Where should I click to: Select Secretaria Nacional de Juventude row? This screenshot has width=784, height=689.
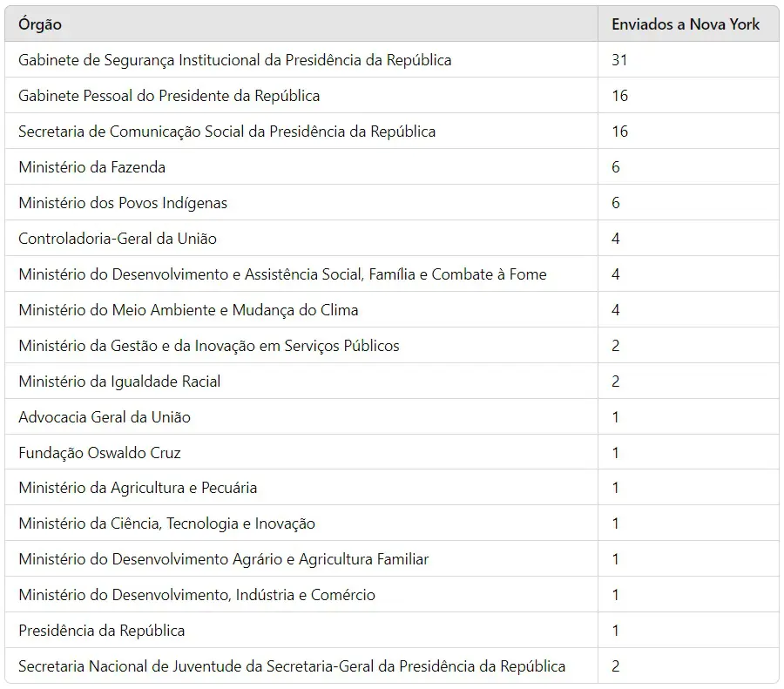point(392,666)
